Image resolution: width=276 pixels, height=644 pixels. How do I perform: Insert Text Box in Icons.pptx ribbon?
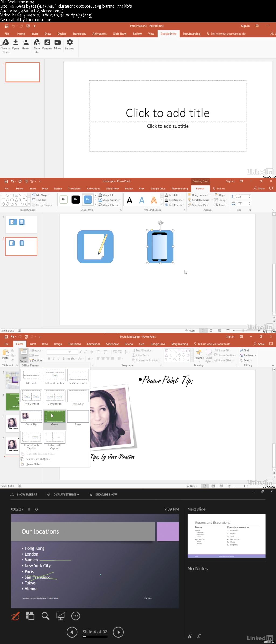point(39,200)
